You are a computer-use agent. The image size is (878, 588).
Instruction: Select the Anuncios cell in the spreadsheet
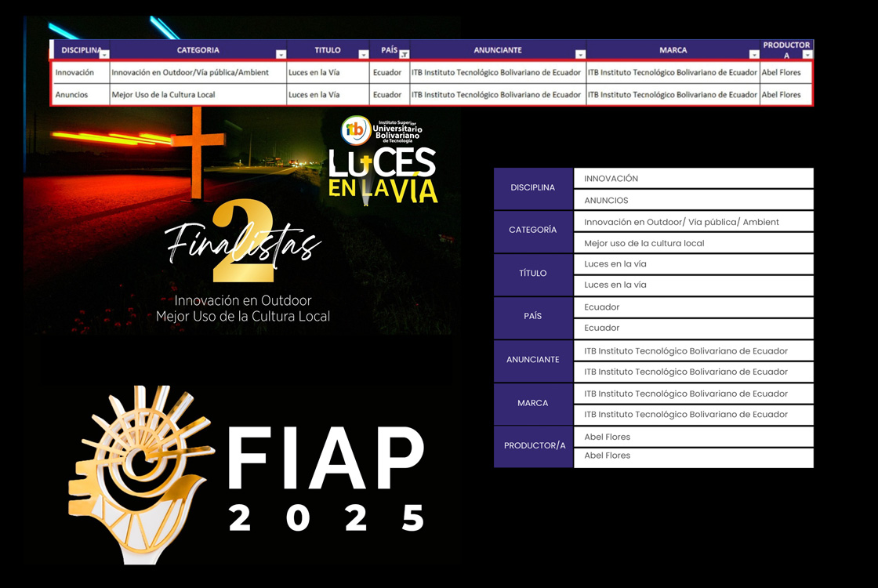tap(72, 95)
